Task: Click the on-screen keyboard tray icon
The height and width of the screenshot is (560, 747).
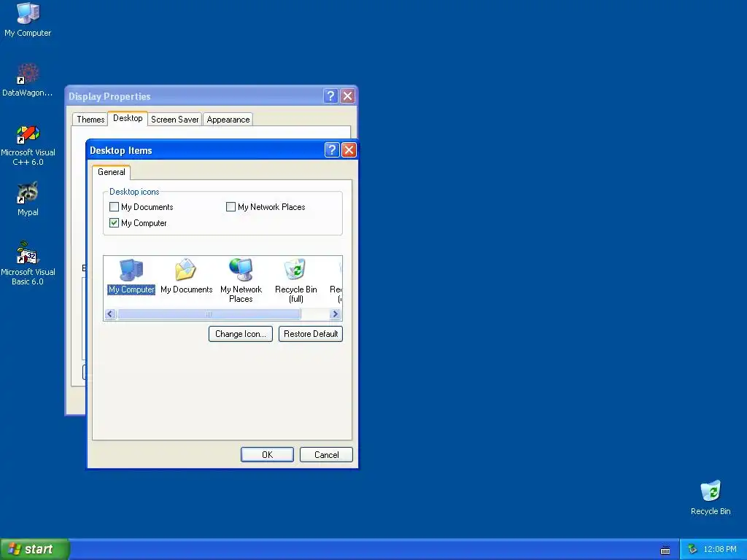Action: pyautogui.click(x=665, y=550)
